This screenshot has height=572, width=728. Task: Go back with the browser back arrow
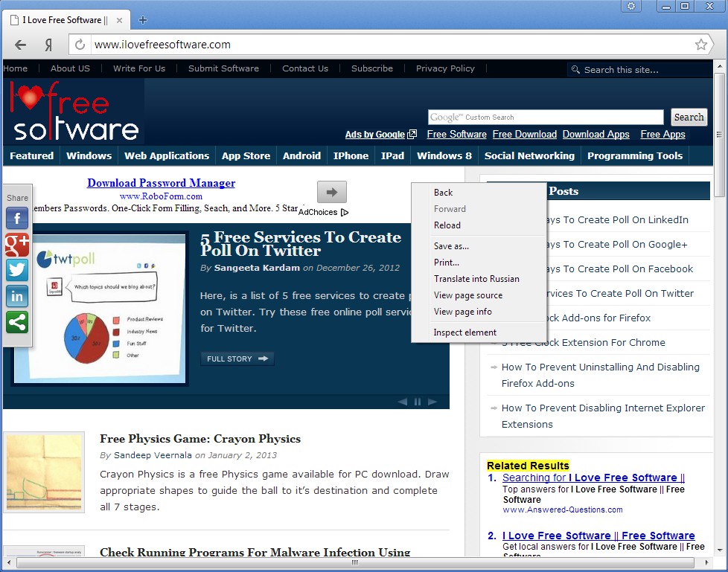pyautogui.click(x=20, y=45)
